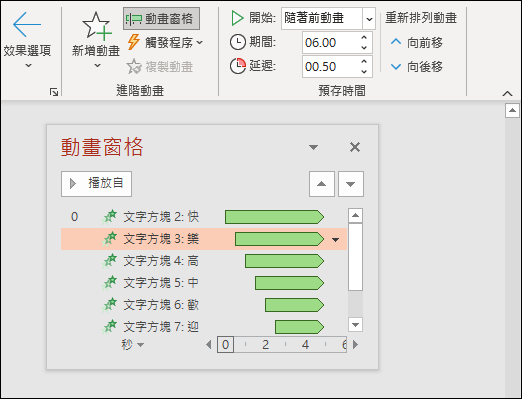Image resolution: width=522 pixels, height=399 pixels.
Task: Click the green timing bar for 文字方塊 4
Action: [x=284, y=261]
